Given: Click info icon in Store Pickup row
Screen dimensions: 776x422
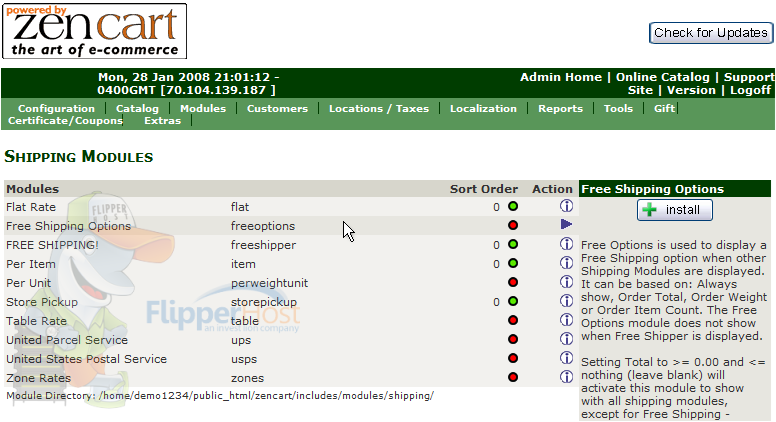Looking at the screenshot, I should [566, 301].
